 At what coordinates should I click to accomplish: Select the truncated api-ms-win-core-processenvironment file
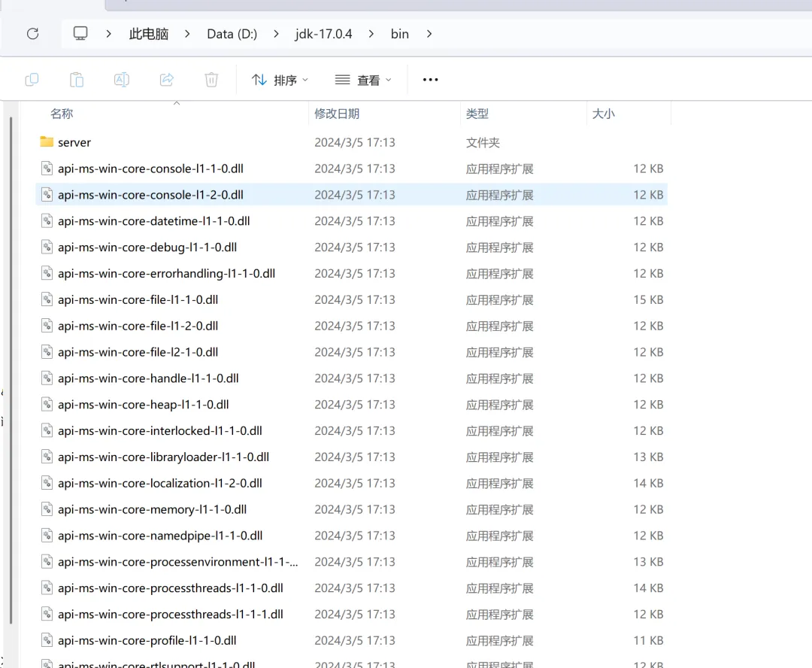coord(178,562)
